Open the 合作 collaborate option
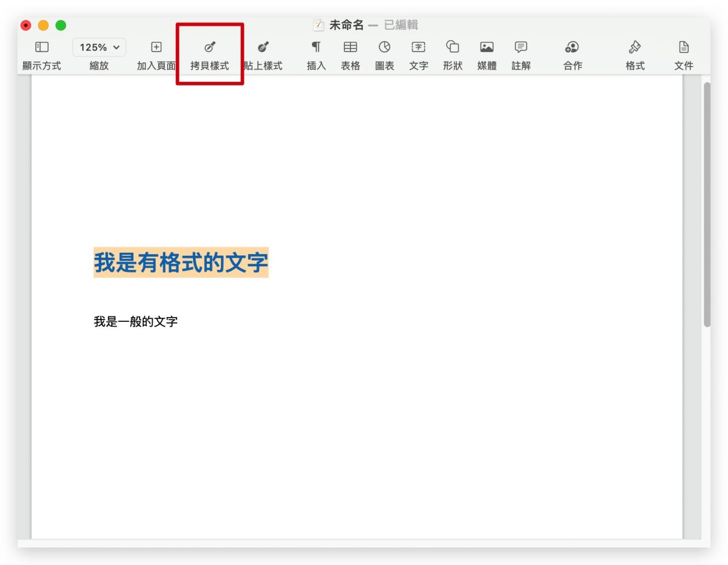Screen dimensions: 728x565 (572, 55)
